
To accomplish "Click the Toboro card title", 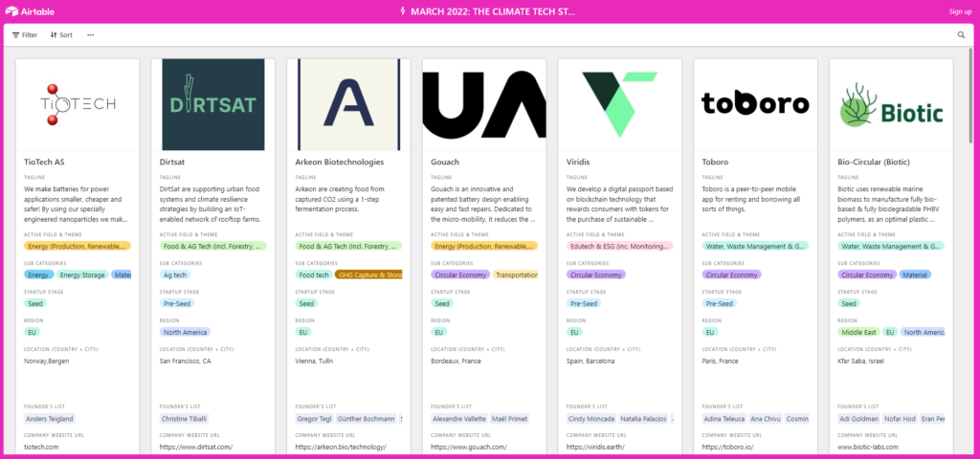I will click(715, 163).
